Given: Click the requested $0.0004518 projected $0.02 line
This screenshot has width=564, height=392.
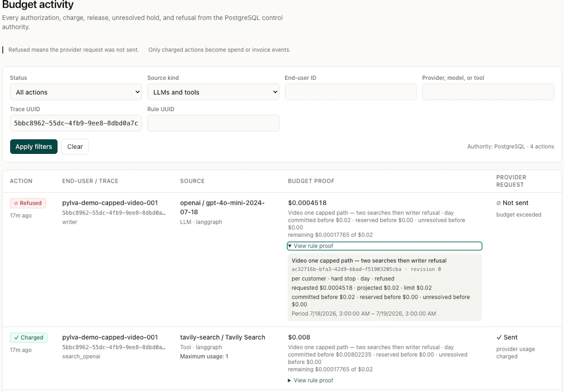Looking at the screenshot, I should tap(362, 288).
